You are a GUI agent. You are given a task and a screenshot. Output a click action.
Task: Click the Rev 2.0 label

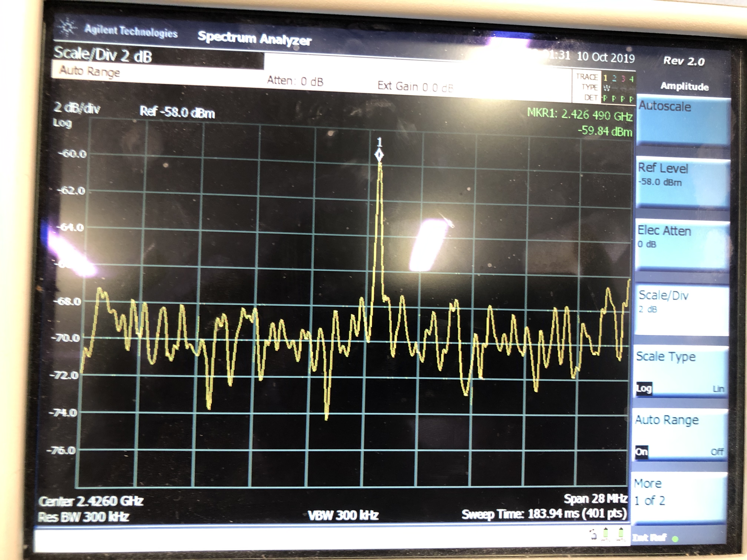[x=684, y=61]
